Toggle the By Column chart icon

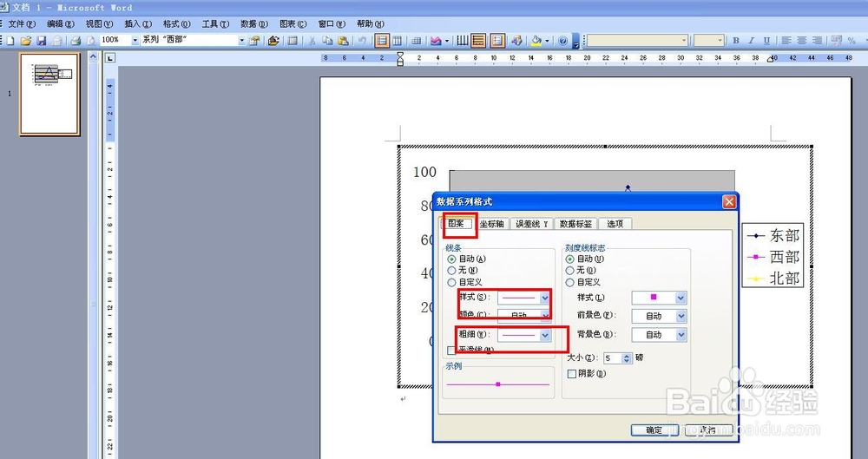click(x=397, y=41)
